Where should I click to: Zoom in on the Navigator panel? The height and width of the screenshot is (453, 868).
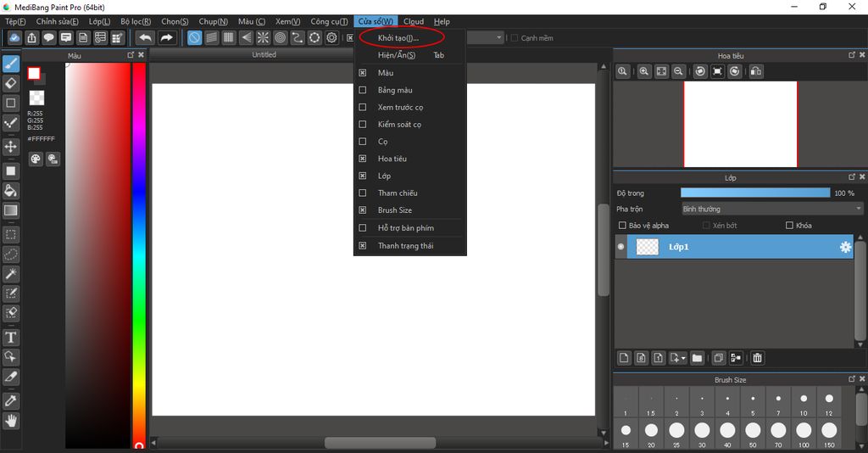coord(644,71)
